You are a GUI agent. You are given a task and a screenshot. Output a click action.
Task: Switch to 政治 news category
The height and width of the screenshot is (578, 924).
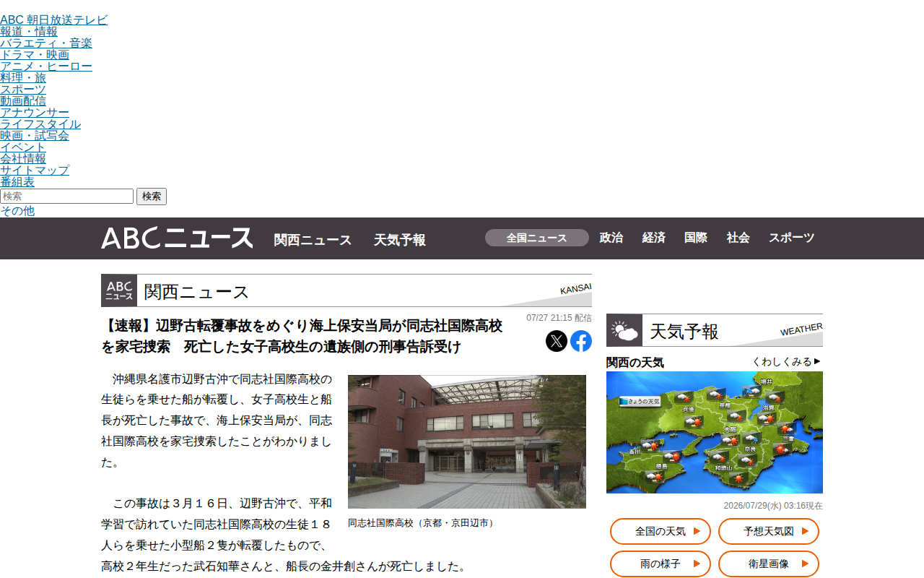[611, 238]
